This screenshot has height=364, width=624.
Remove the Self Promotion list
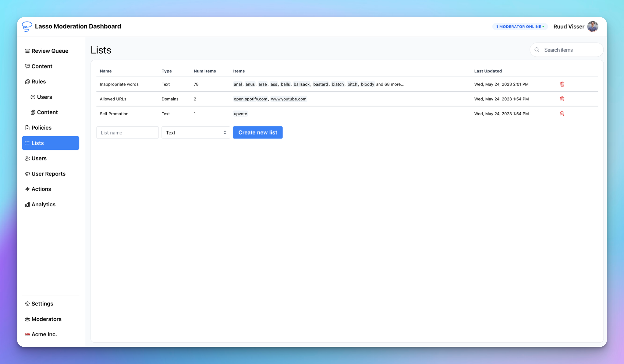pos(562,114)
